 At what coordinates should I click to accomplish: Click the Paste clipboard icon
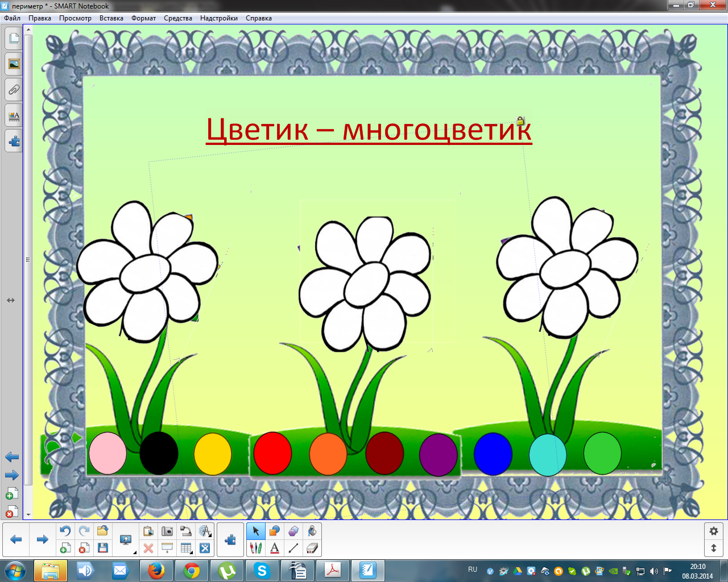148,531
